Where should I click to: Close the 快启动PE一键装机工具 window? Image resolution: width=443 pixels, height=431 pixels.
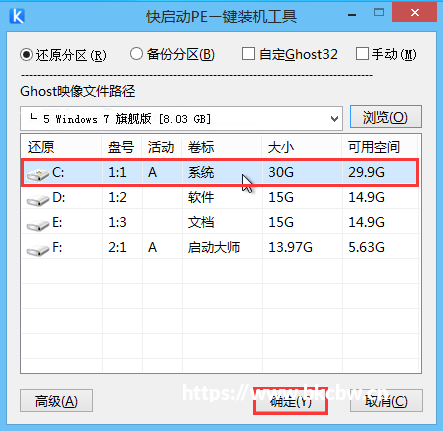(x=415, y=13)
